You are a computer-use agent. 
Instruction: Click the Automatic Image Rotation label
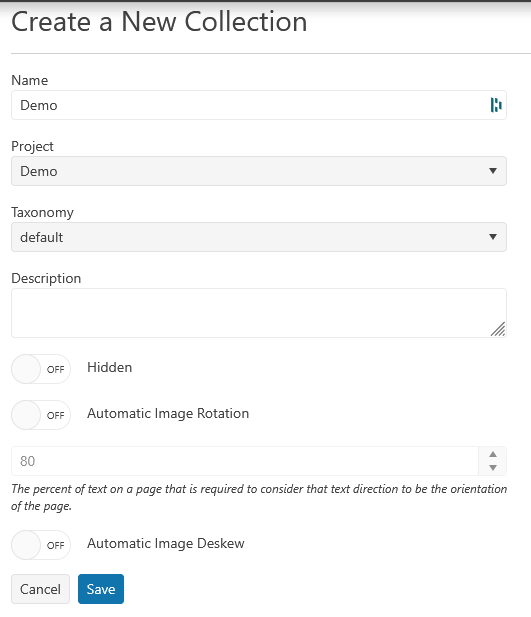click(168, 413)
